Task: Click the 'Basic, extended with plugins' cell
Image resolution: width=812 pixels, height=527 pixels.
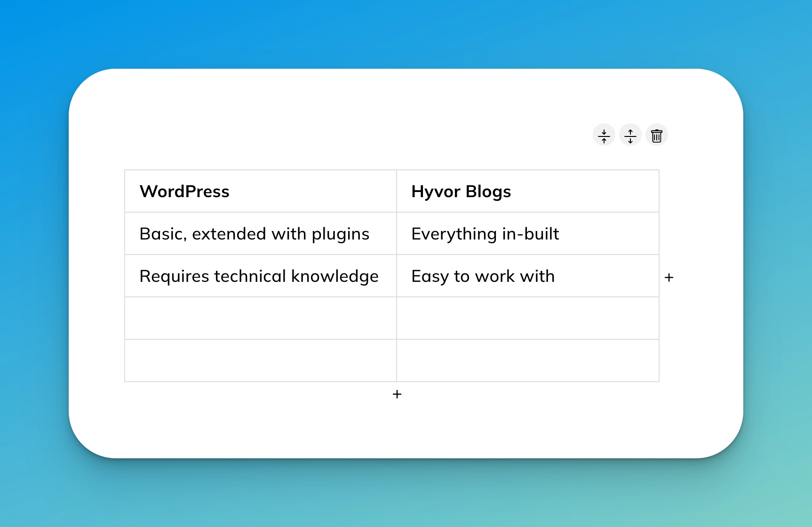Action: pos(261,234)
